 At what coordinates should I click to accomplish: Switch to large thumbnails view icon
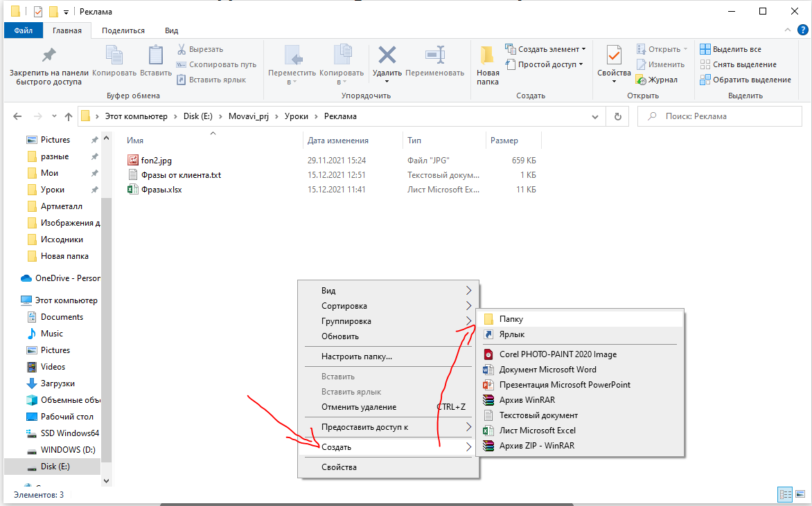[799, 494]
